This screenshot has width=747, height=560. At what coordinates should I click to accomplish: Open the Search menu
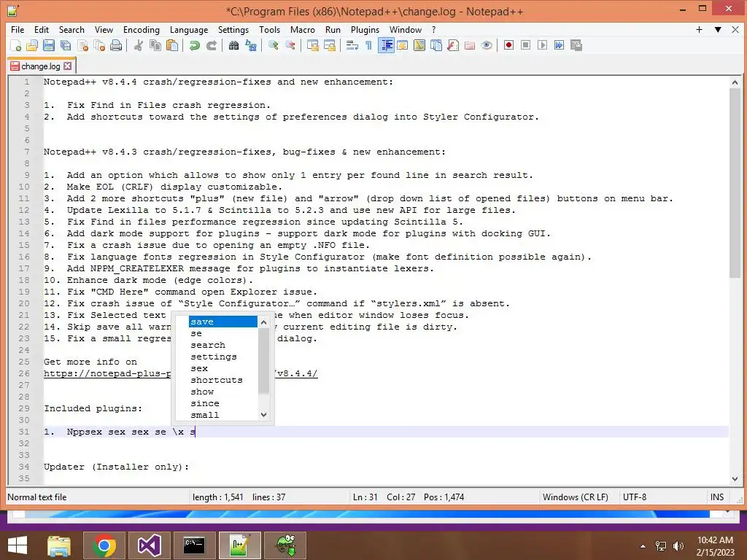71,29
